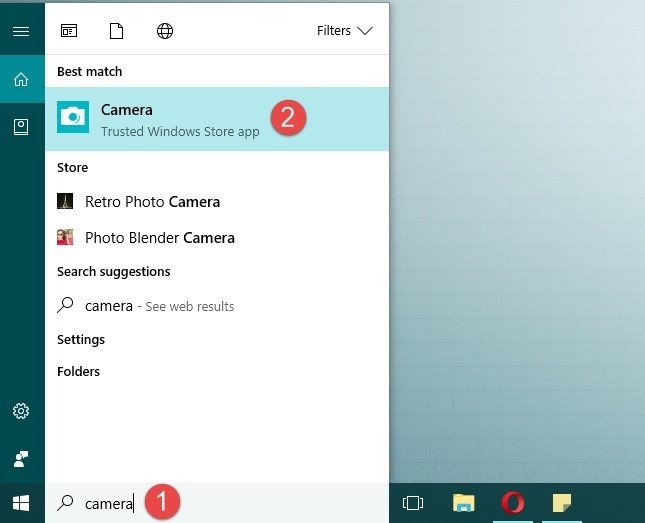Viewport: 645px width, 523px height.
Task: Open the Feedback icon in sidebar
Action: pyautogui.click(x=21, y=459)
